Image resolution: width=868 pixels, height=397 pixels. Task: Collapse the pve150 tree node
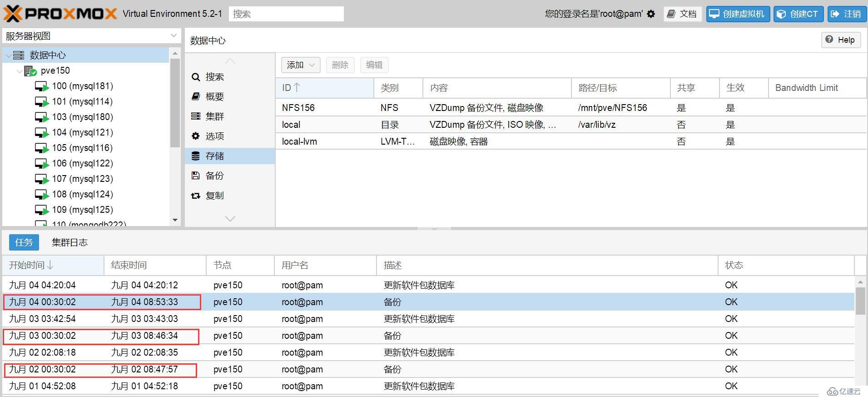[20, 71]
